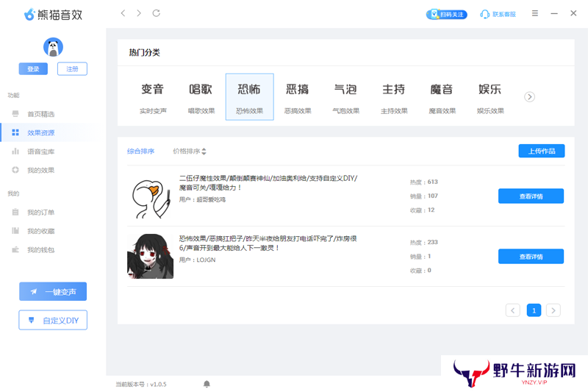The width and height of the screenshot is (588, 392).
Task: Click the 效果资源 grid icon
Action: tap(15, 132)
